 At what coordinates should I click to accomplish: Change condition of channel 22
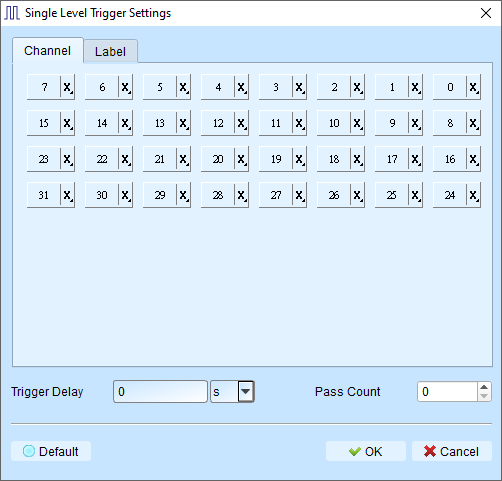point(125,159)
